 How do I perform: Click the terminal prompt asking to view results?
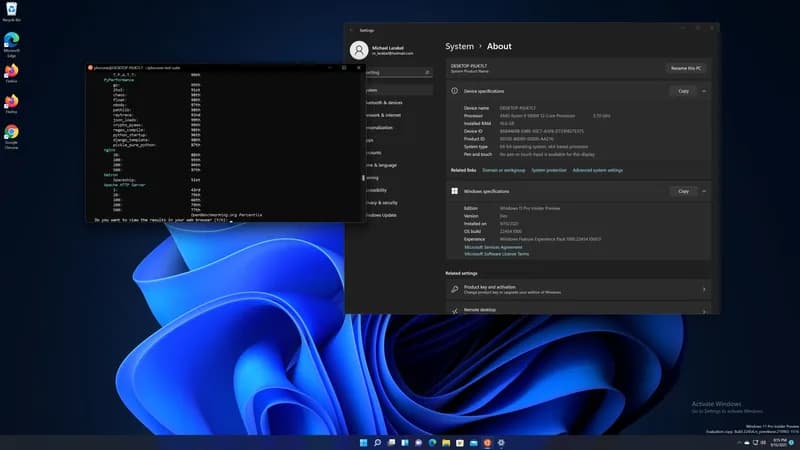tap(163, 220)
